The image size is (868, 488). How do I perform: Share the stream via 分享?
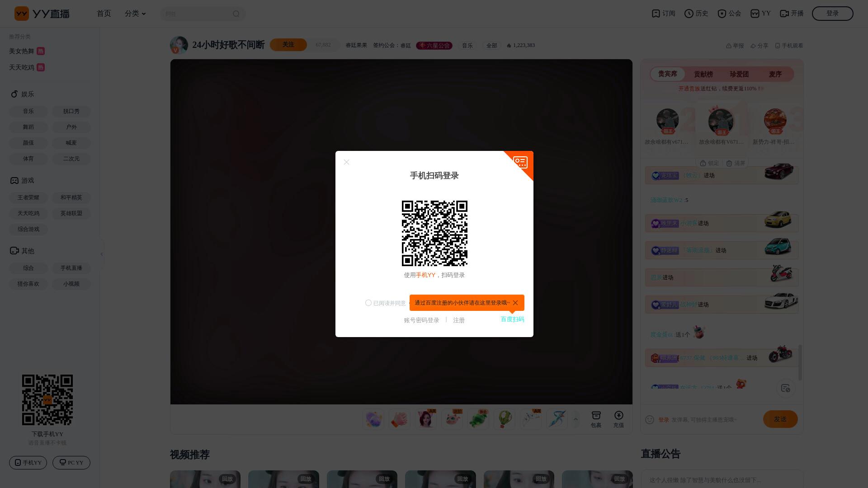759,46
